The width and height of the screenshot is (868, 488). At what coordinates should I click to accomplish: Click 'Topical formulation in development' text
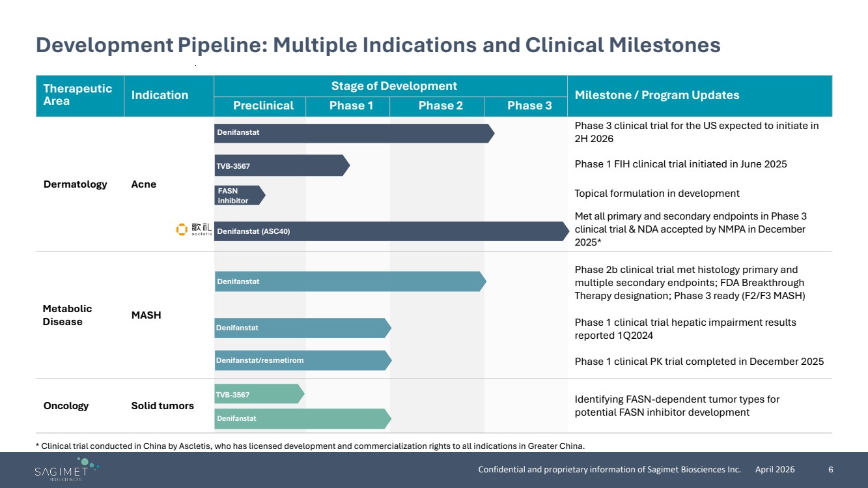tap(657, 194)
